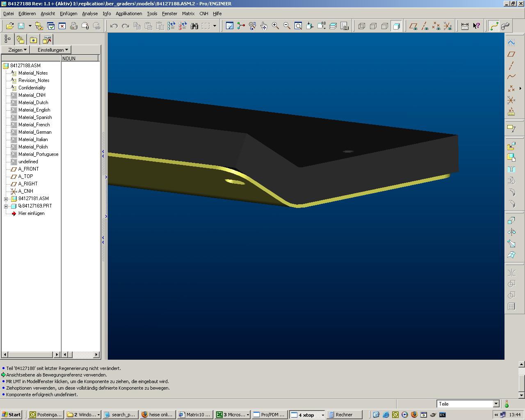Switch to the folder browser tab
Screen dimensions: 525x420
point(21,39)
